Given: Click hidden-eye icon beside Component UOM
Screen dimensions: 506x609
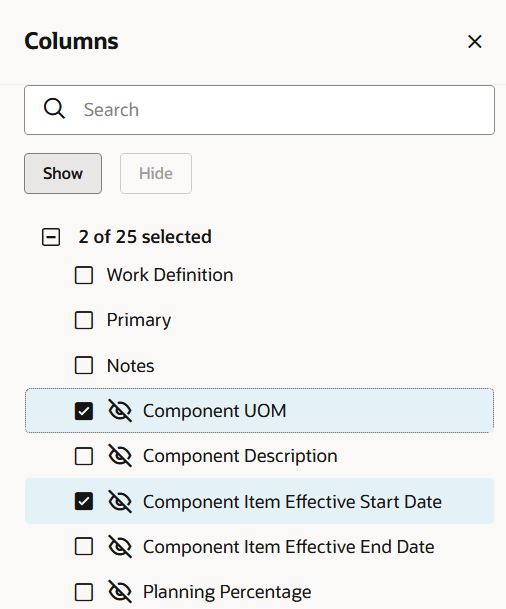Looking at the screenshot, I should tap(120, 411).
